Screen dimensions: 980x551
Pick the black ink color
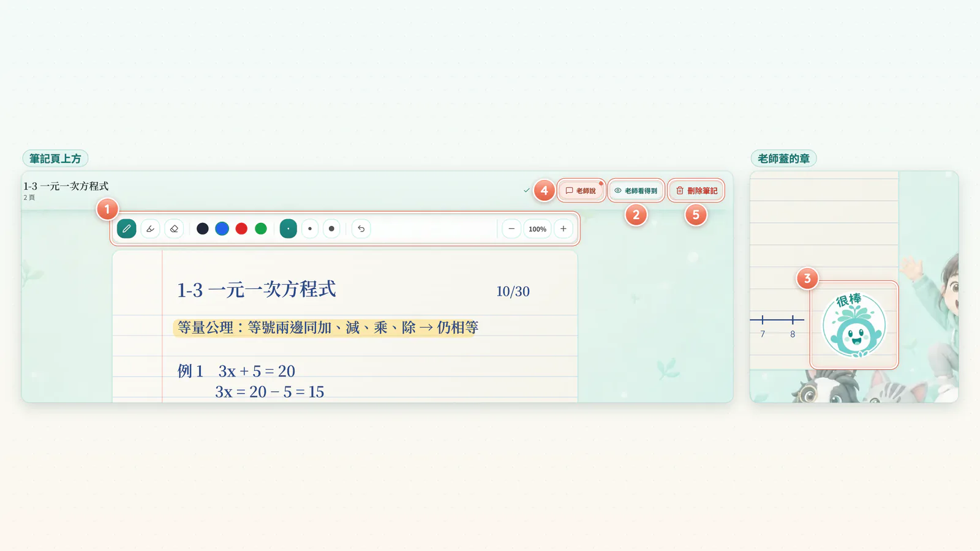(x=203, y=229)
